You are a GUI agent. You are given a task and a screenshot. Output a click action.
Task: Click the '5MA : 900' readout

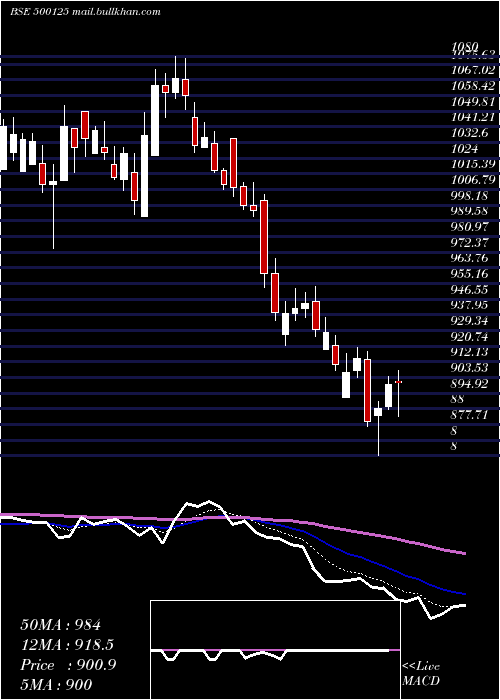[56, 684]
